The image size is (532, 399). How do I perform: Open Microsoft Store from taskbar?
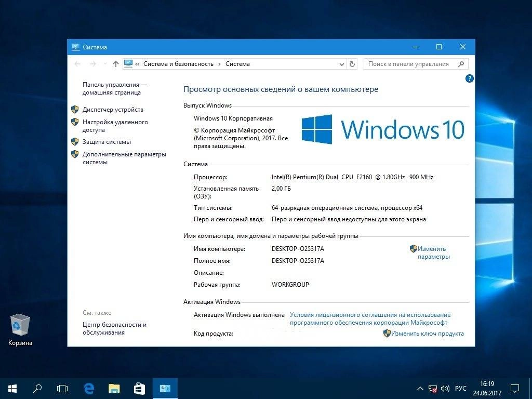(139, 389)
